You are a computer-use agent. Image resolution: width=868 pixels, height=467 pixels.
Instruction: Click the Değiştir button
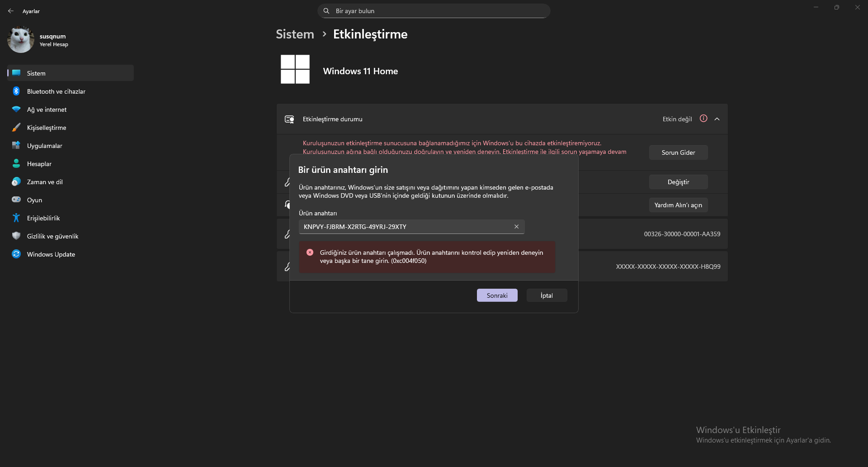click(679, 182)
